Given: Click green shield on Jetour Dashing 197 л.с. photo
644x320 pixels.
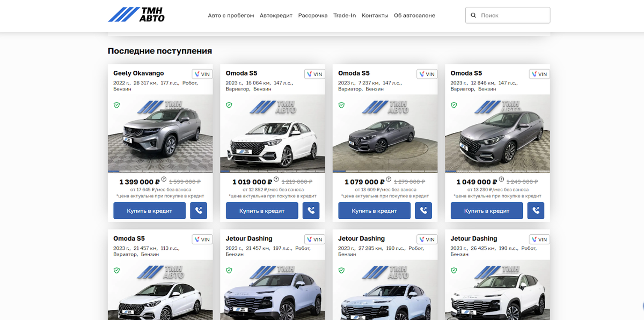Looking at the screenshot, I should tap(229, 271).
